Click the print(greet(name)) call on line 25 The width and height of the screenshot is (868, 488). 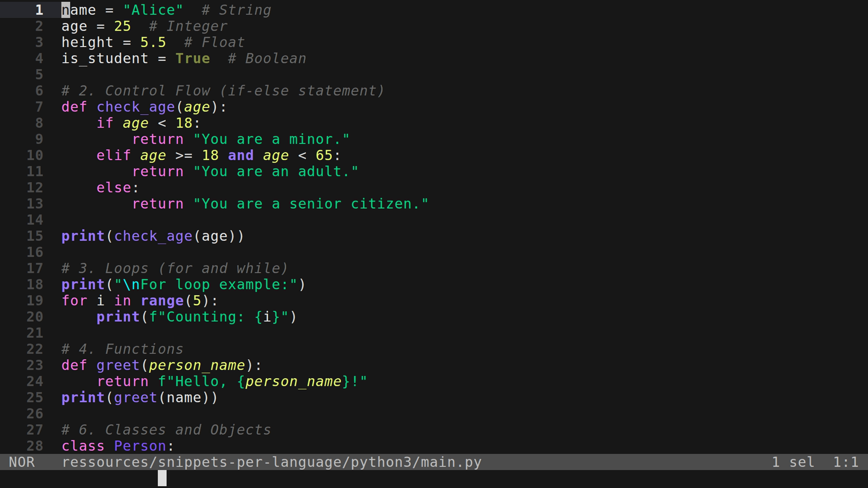coord(139,398)
